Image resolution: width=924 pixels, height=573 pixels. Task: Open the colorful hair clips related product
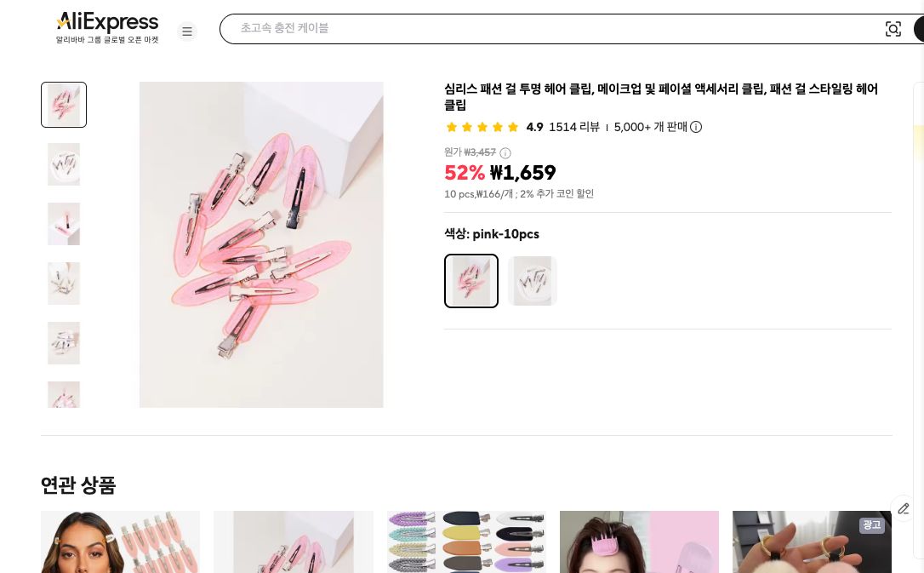pyautogui.click(x=466, y=542)
